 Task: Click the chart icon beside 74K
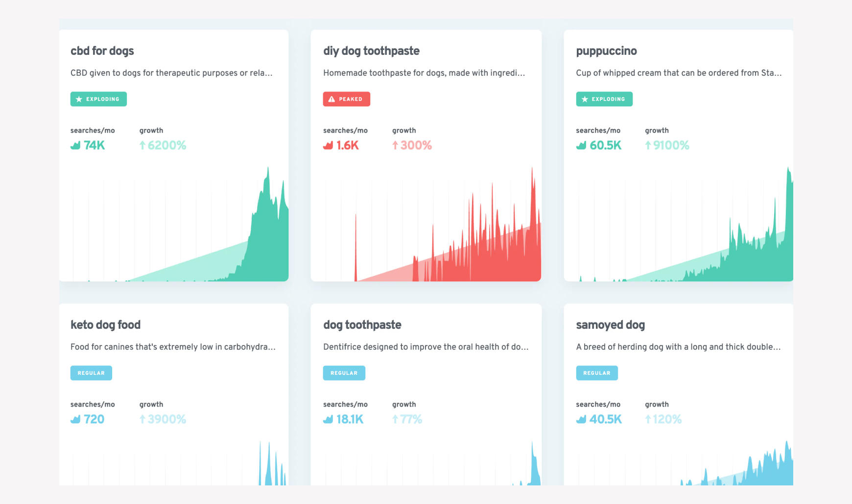(x=75, y=145)
